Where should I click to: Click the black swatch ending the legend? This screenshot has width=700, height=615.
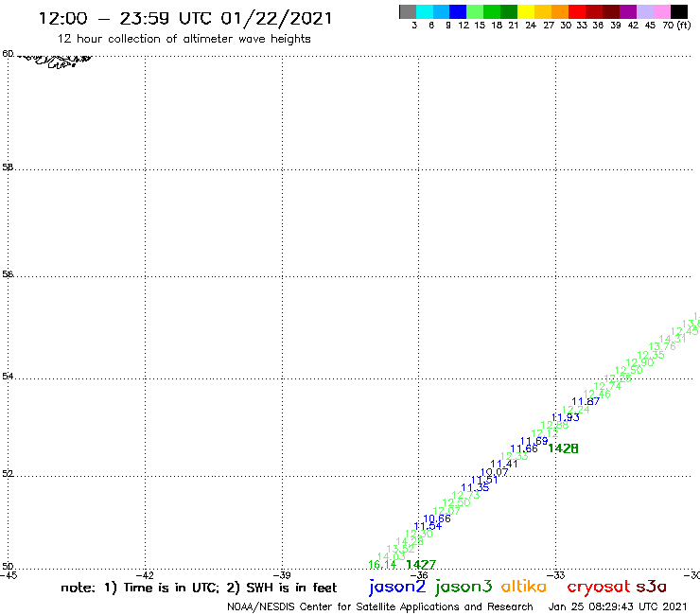tap(678, 11)
